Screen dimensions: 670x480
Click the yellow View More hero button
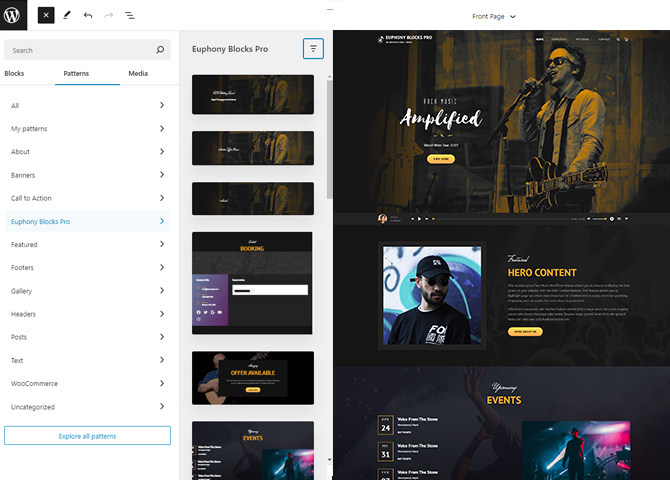[x=439, y=158]
